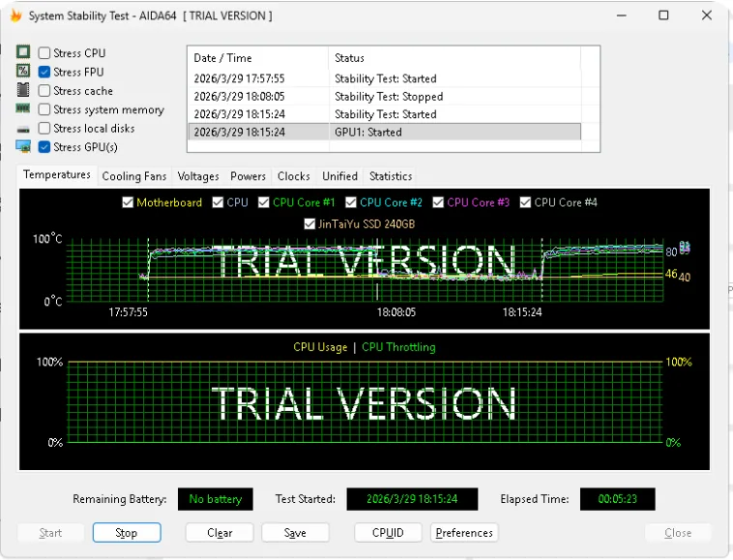This screenshot has width=733, height=560.
Task: Toggle the CPU temperature checkbox in graph legend
Action: [x=218, y=202]
